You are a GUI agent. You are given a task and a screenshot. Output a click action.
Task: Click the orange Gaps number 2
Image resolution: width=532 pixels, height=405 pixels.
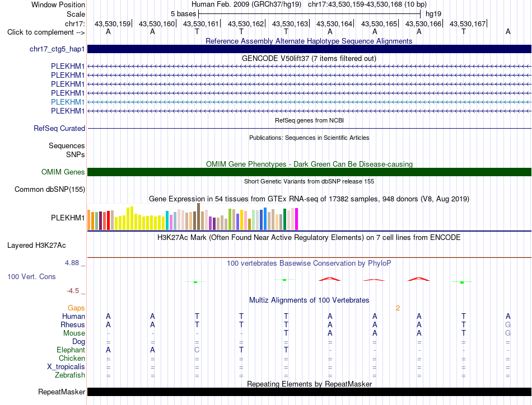(398, 308)
